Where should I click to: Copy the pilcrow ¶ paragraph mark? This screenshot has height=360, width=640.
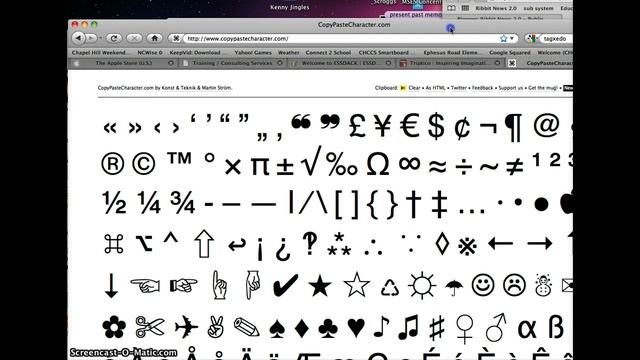click(x=514, y=127)
